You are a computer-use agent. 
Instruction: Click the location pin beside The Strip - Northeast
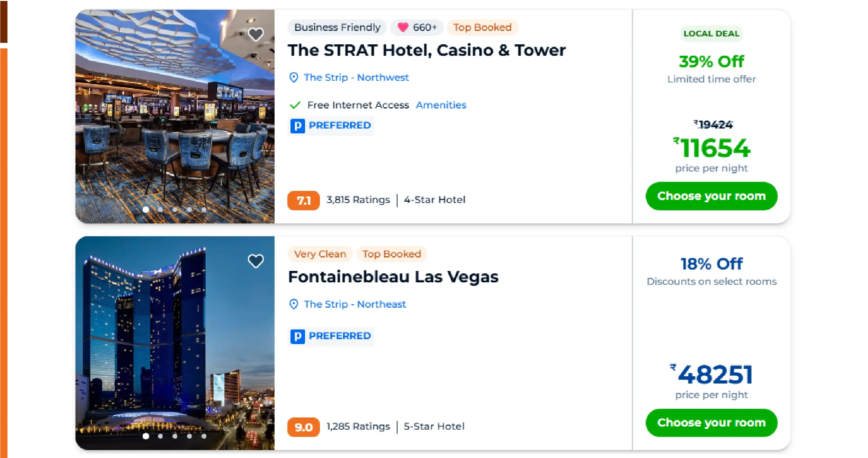[294, 304]
